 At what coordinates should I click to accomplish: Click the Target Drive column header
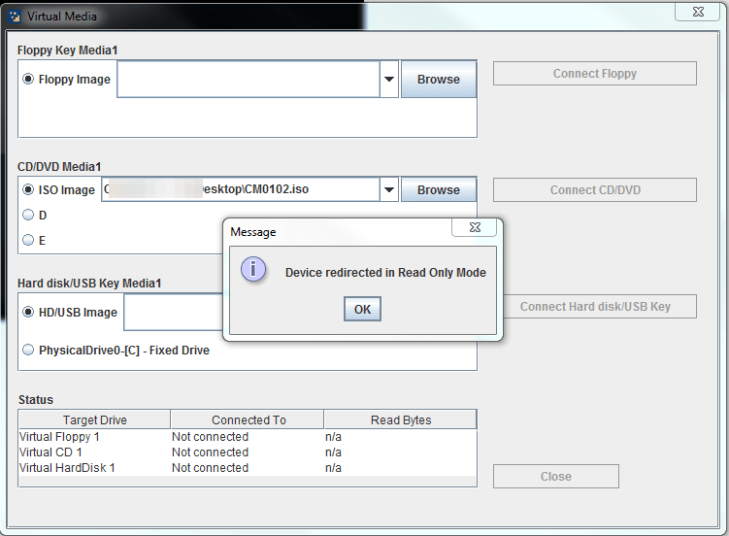pyautogui.click(x=95, y=420)
